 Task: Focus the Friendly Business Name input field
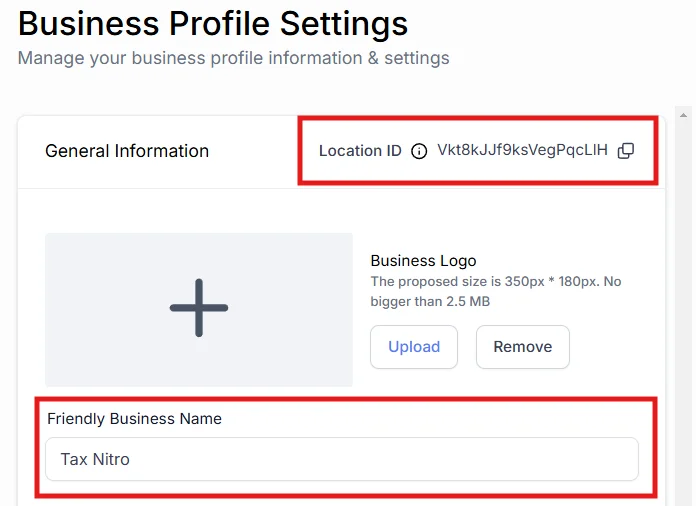342,459
